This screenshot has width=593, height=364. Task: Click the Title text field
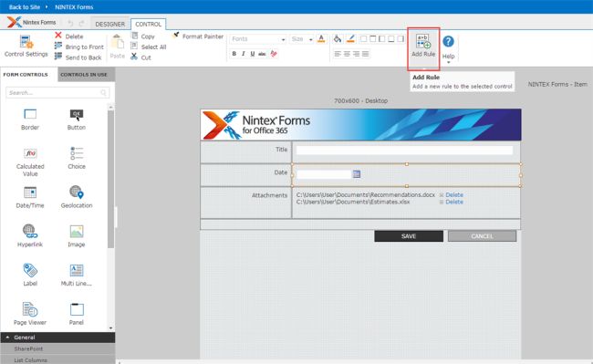(x=404, y=150)
